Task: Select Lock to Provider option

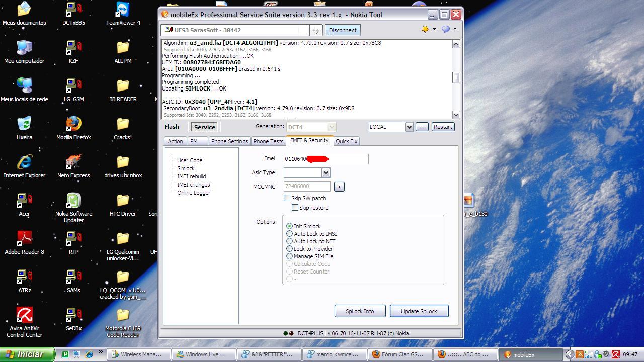Action: tap(289, 249)
